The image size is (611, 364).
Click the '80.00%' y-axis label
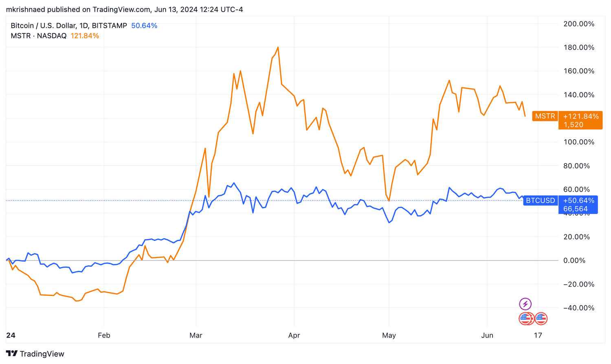tap(576, 166)
